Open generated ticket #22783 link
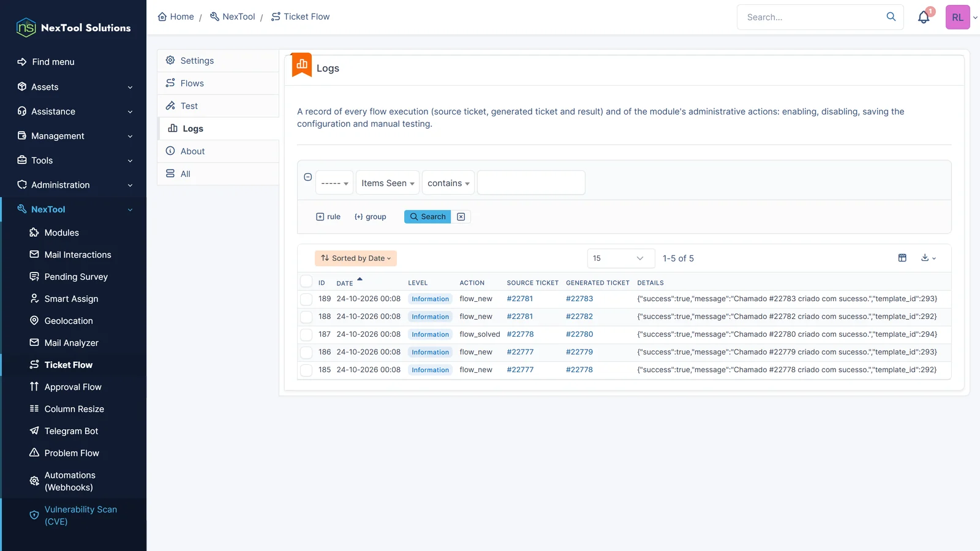Image resolution: width=980 pixels, height=551 pixels. (579, 299)
